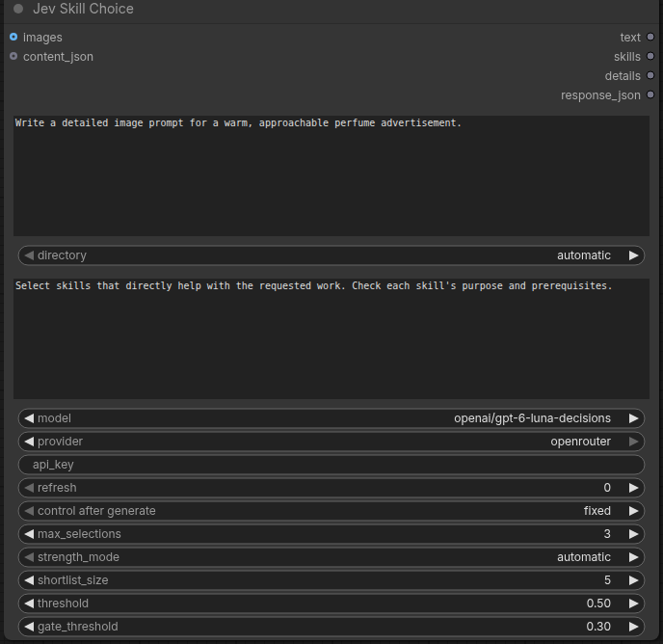This screenshot has height=644, width=663.
Task: Increase threshold with right arrow
Action: 633,604
